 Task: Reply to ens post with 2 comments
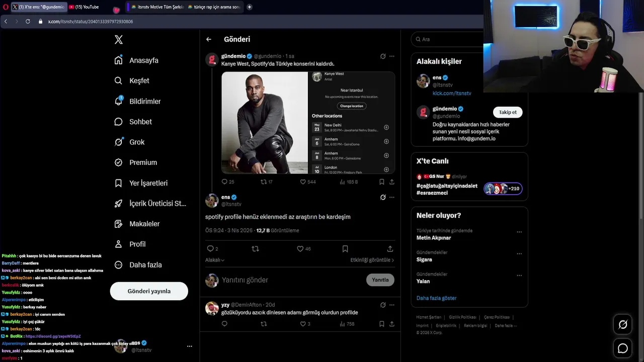[x=212, y=249]
